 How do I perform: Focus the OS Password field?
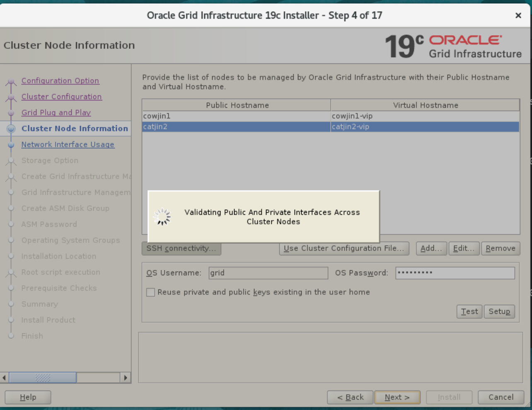(x=455, y=273)
